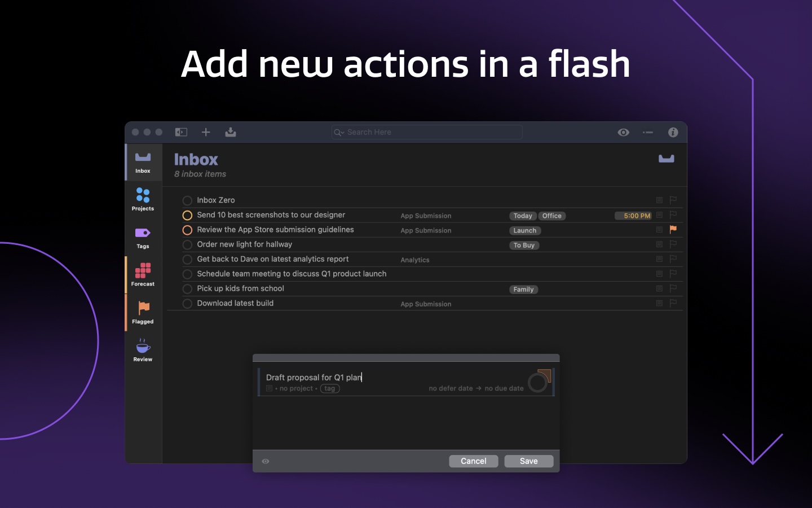Open the search options magnifier dropdown
The image size is (812, 508).
[339, 132]
